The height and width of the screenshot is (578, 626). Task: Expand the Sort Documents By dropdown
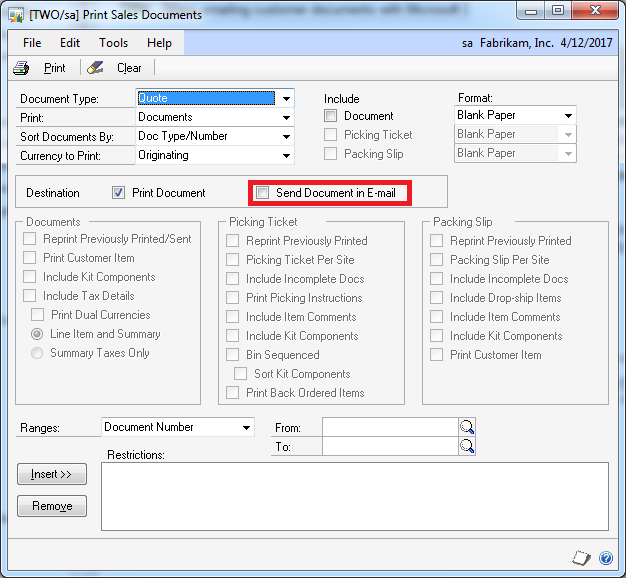pos(286,137)
